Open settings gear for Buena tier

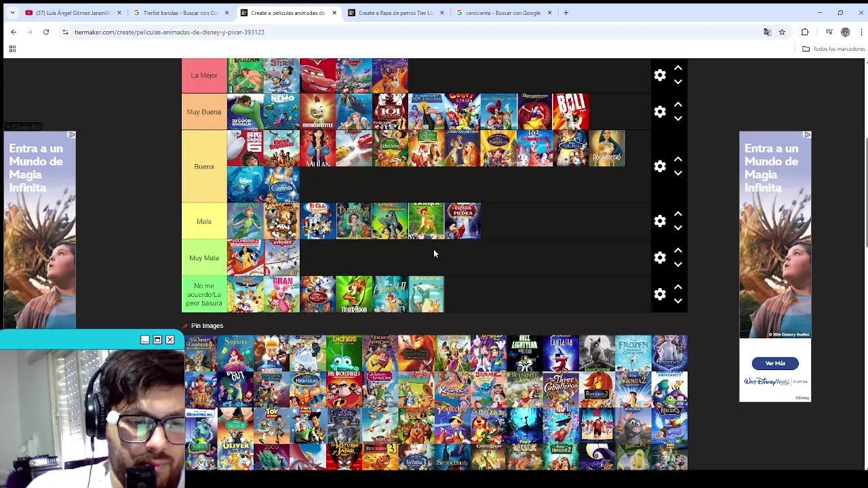pyautogui.click(x=660, y=167)
